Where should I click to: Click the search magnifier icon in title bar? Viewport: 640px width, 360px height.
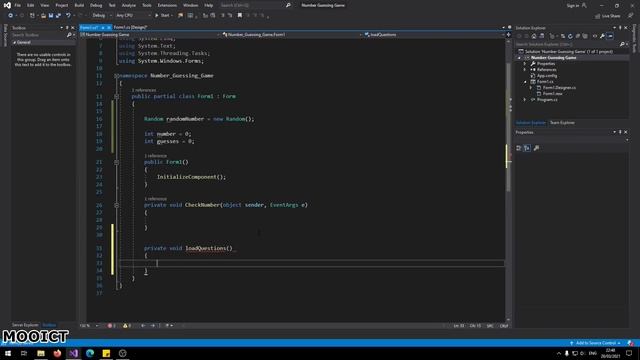tap(288, 5)
